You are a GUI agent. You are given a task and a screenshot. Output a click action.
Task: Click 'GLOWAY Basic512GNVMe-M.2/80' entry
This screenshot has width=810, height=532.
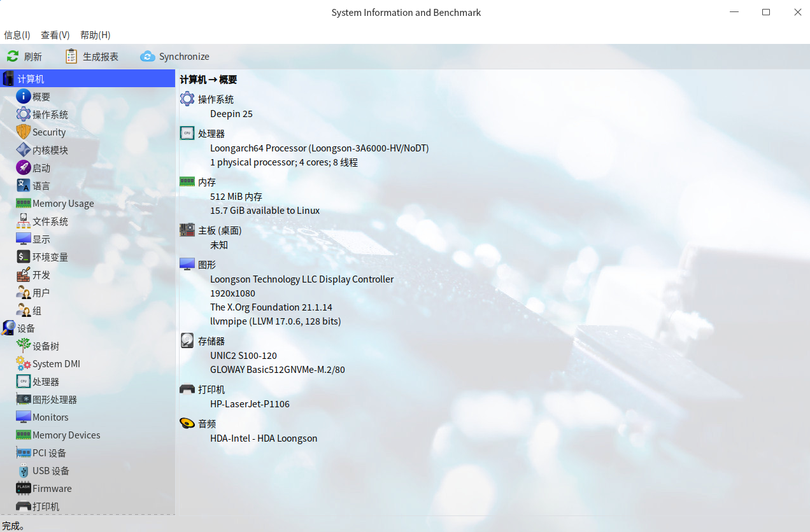[x=278, y=370]
